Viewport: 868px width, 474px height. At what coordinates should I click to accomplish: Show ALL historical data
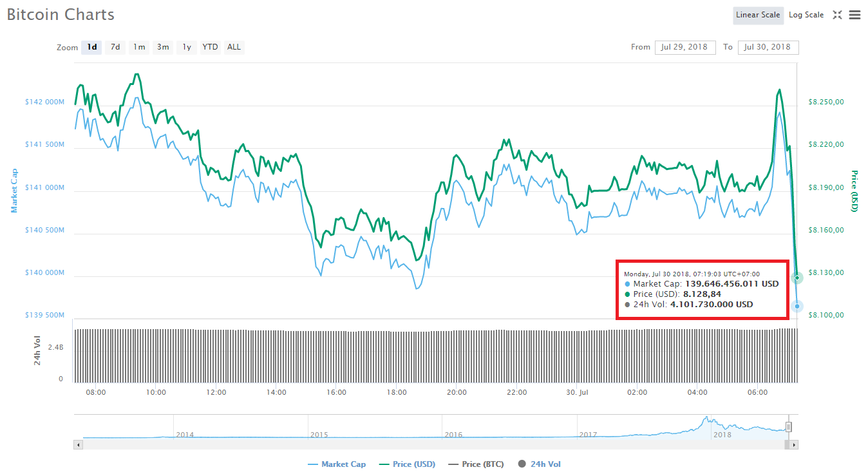234,47
